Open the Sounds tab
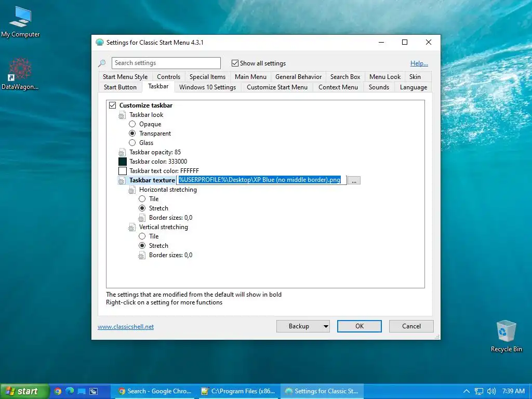This screenshot has height=399, width=532. click(379, 87)
